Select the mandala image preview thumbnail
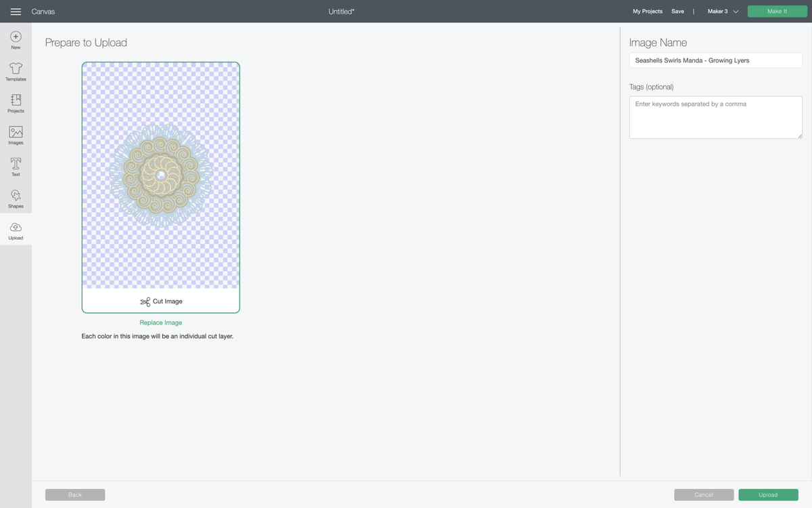 pos(161,175)
